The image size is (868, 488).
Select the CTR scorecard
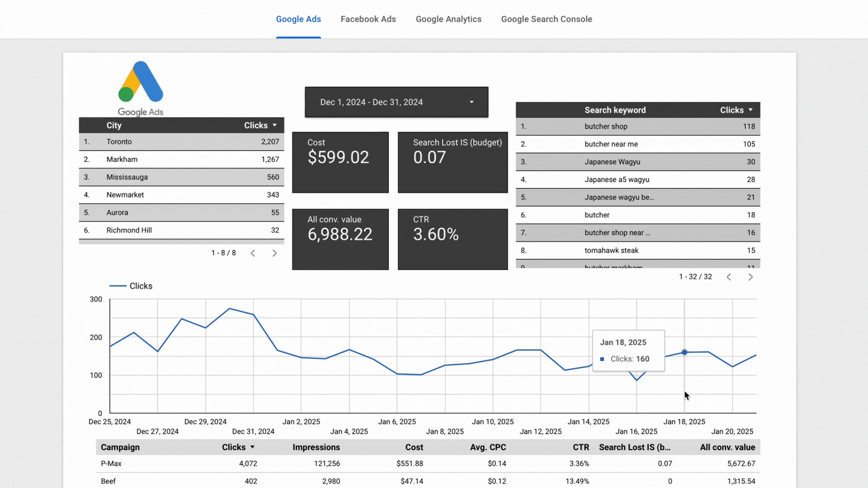pos(453,239)
